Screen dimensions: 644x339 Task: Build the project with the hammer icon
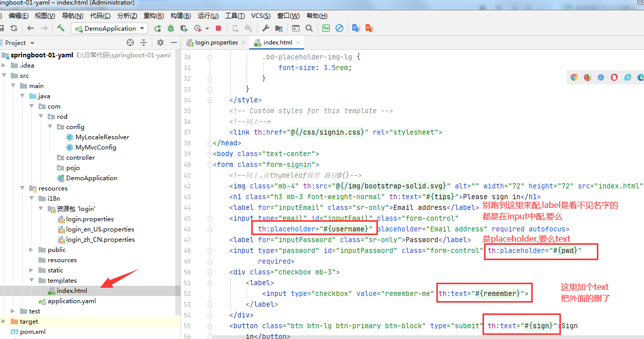click(x=61, y=28)
